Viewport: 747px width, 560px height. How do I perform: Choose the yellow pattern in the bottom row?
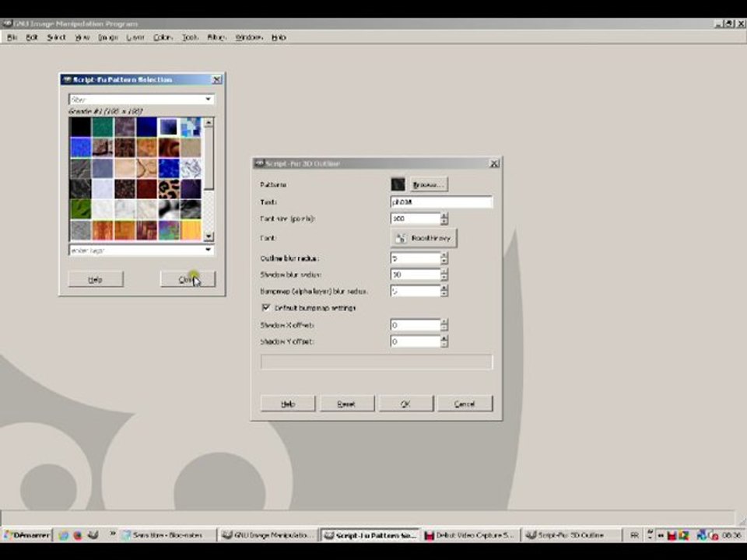point(191,230)
